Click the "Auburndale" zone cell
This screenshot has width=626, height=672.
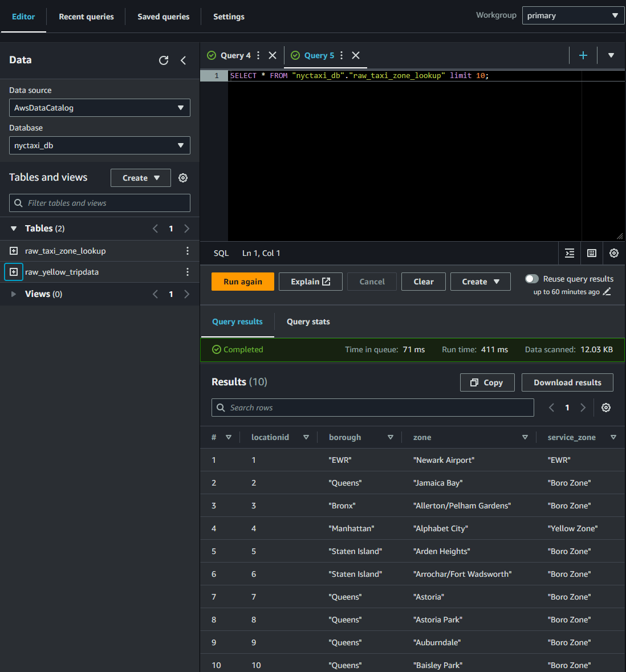[x=437, y=642]
